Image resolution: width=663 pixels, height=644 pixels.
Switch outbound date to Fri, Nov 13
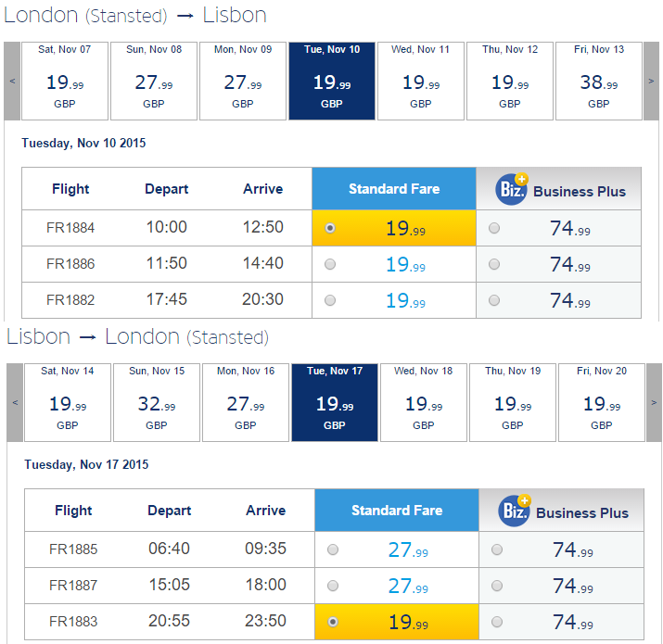click(599, 81)
